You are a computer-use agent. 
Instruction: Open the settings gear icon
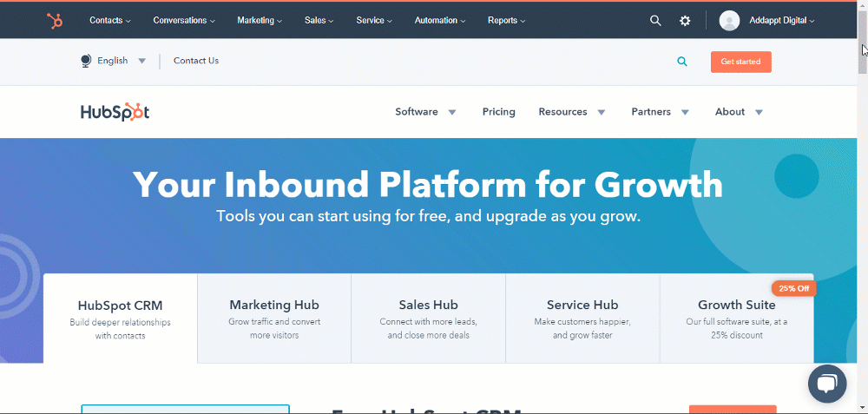click(686, 21)
